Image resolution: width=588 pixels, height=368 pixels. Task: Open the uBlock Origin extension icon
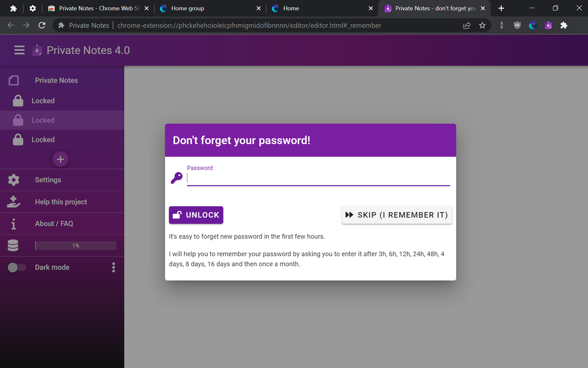coord(517,25)
